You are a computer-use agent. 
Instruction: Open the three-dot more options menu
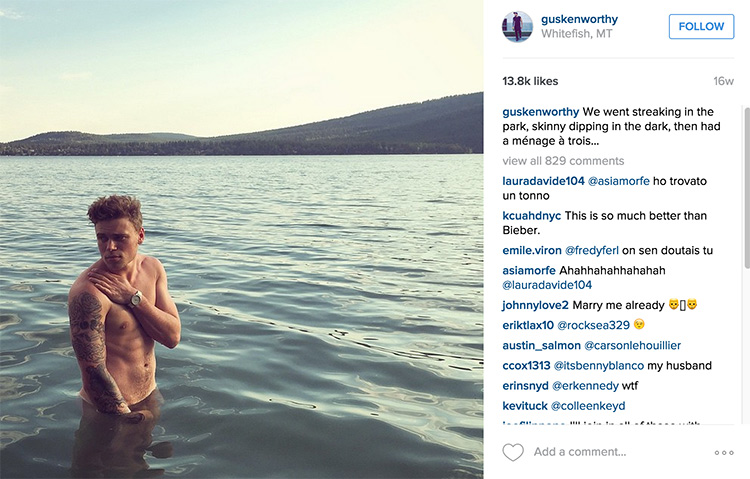coord(724,453)
